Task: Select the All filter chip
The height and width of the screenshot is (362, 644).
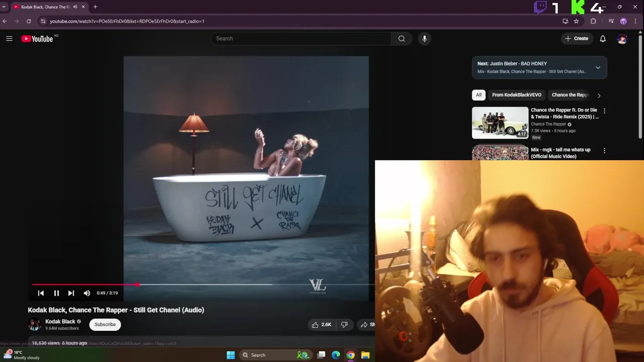Action: [x=478, y=95]
